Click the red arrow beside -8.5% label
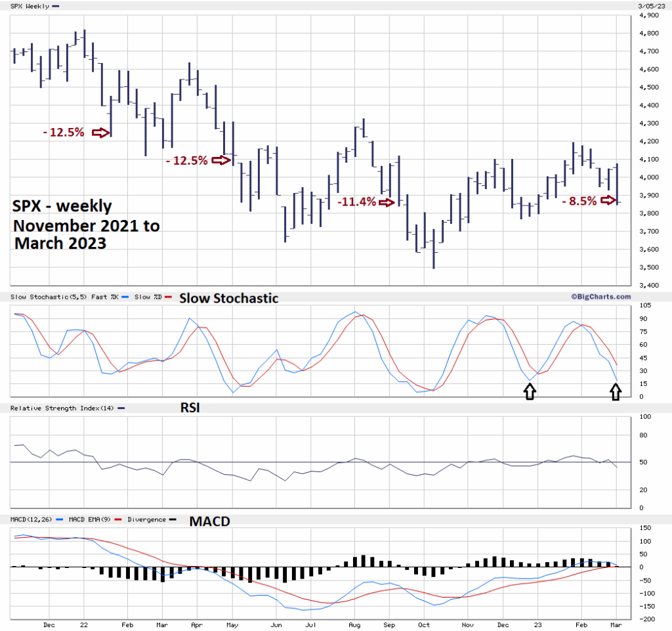672x631 pixels. (609, 200)
